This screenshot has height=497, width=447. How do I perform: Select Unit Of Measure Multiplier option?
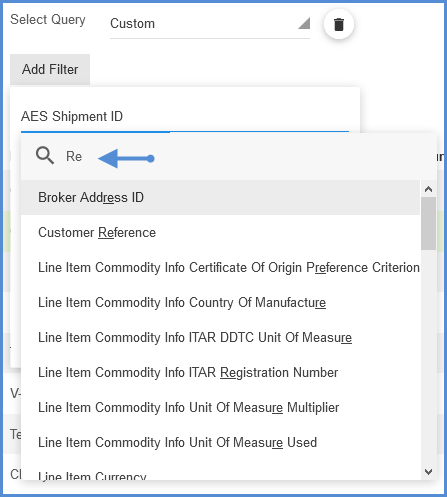(220, 407)
